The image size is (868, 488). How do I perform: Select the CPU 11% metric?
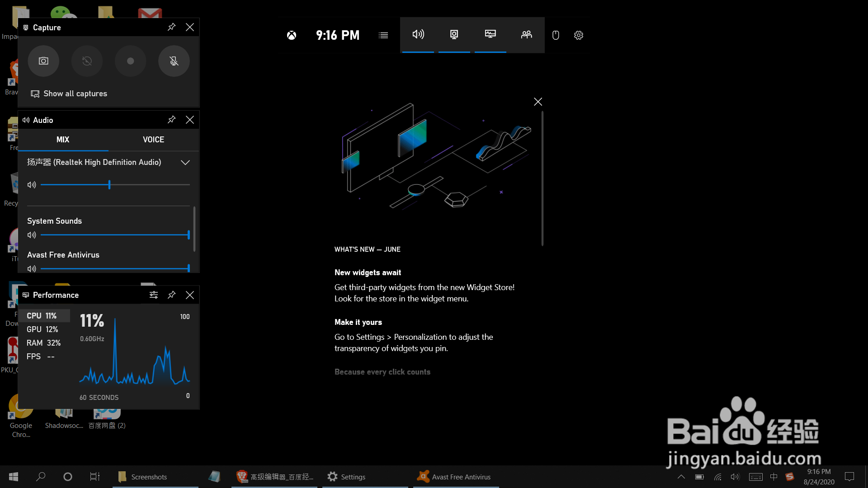pos(44,316)
